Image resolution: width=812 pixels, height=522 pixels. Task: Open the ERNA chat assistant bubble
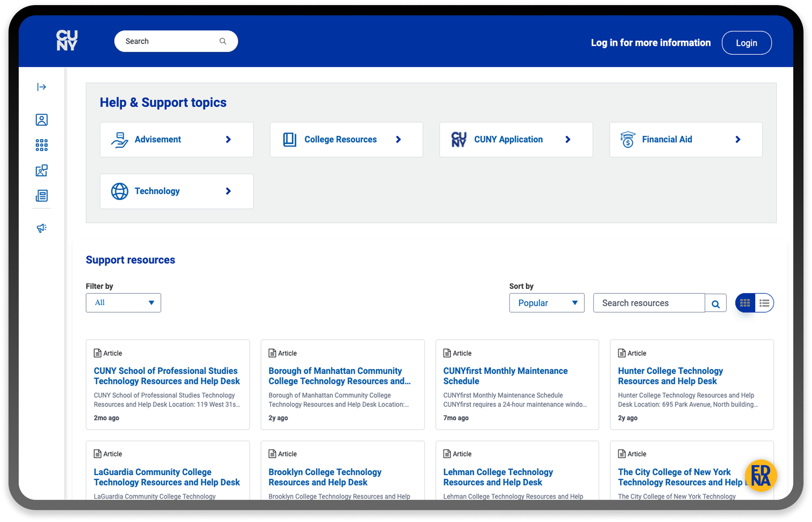[761, 476]
